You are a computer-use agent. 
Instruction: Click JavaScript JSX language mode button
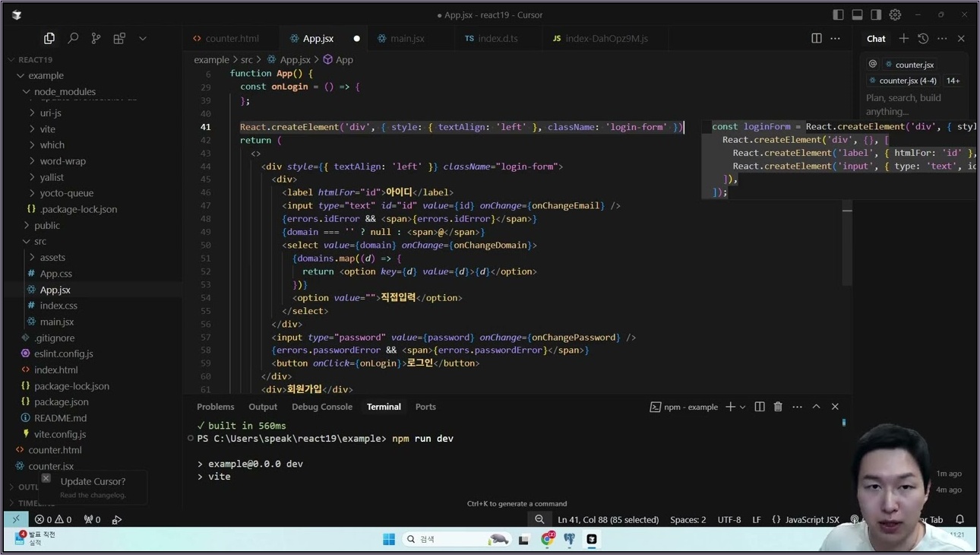tap(812, 519)
